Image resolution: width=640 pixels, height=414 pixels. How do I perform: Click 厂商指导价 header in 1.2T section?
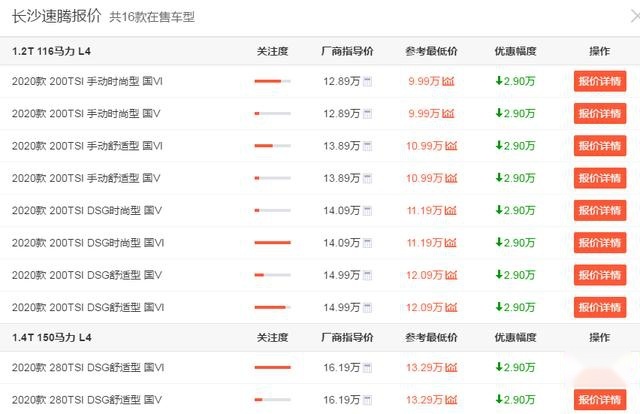coord(347,51)
